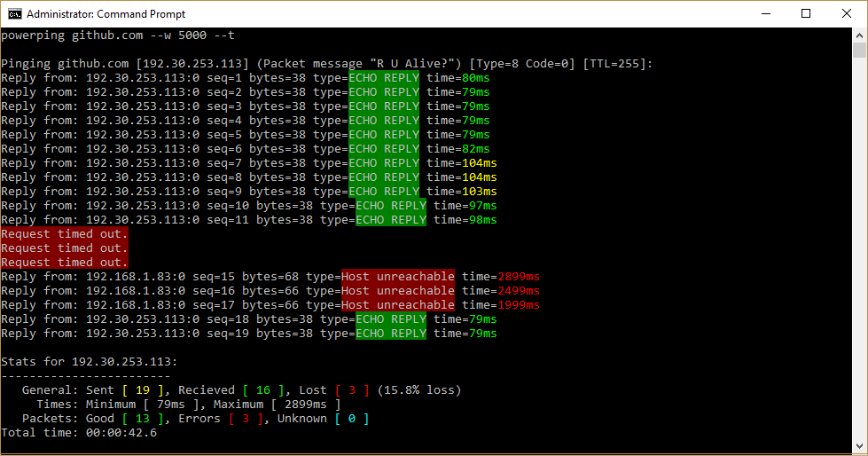Click the Maximum '2899ms' value
The width and height of the screenshot is (868, 456).
306,405
